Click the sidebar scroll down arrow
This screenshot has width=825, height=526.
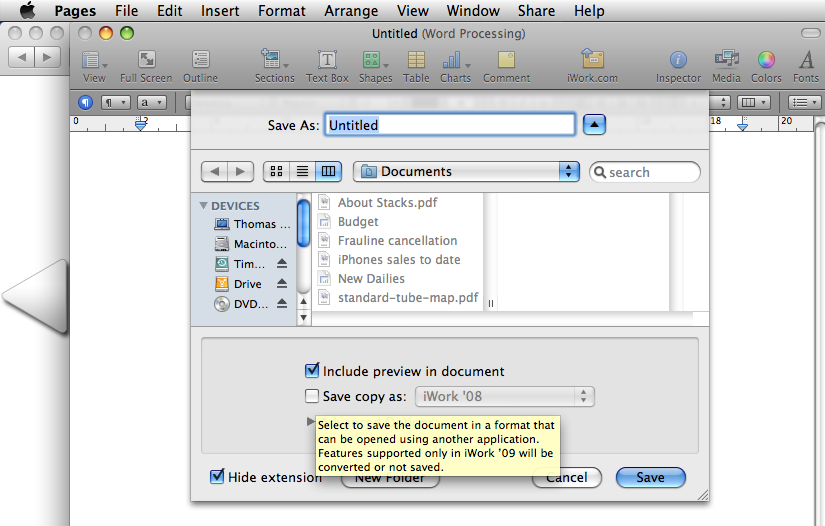[303, 317]
